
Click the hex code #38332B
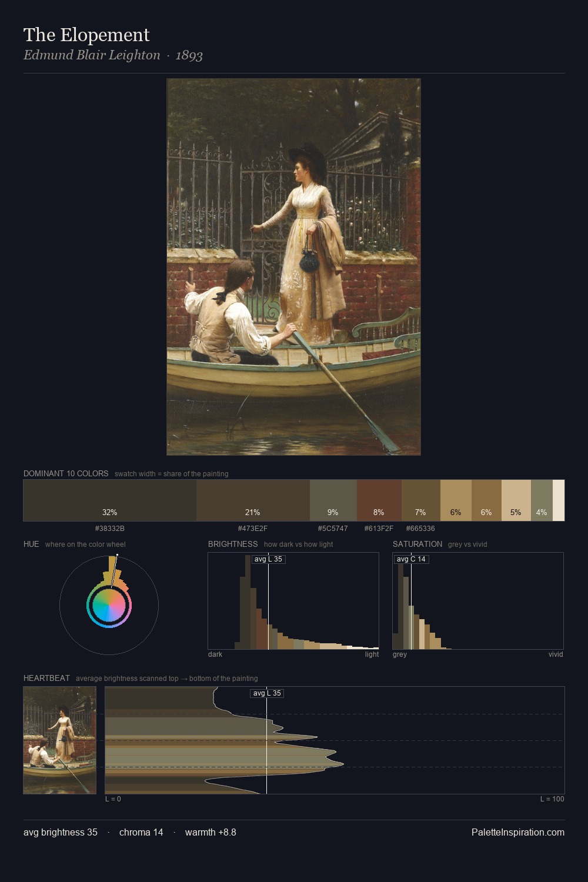click(110, 529)
